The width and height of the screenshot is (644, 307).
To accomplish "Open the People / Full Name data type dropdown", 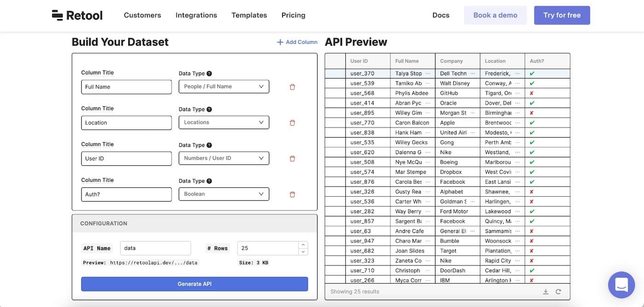I will coord(224,86).
